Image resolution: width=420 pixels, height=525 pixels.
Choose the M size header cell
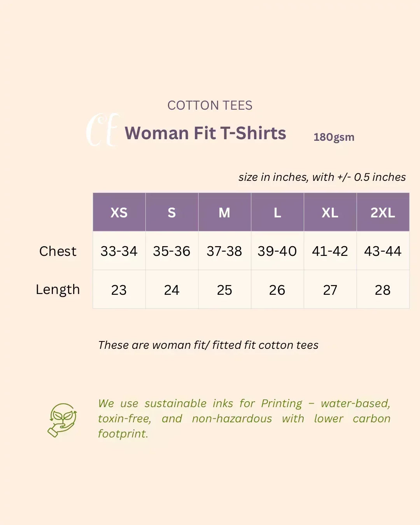[x=224, y=212]
